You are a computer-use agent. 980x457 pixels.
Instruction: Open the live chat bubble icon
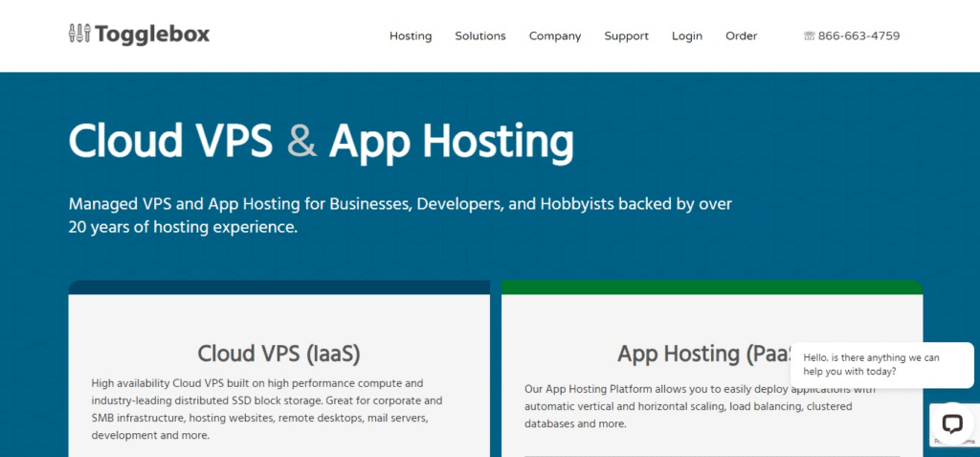click(952, 423)
